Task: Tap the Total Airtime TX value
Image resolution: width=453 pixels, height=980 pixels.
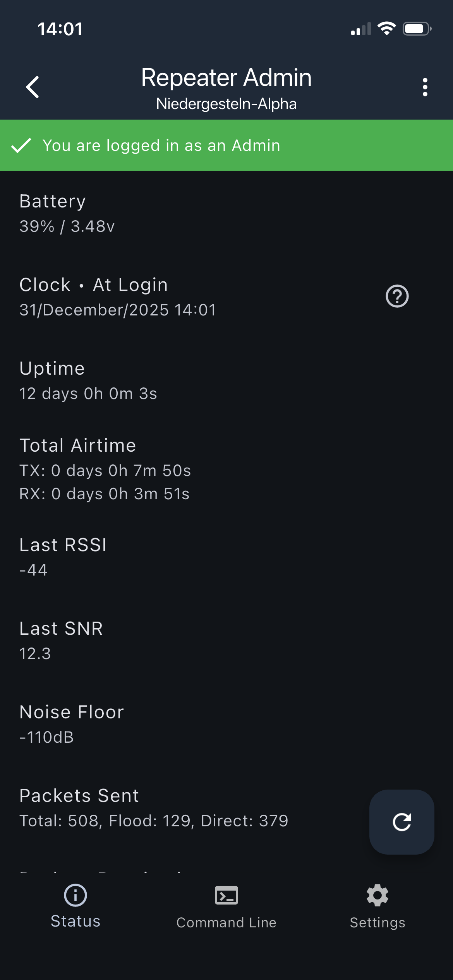Action: point(105,471)
